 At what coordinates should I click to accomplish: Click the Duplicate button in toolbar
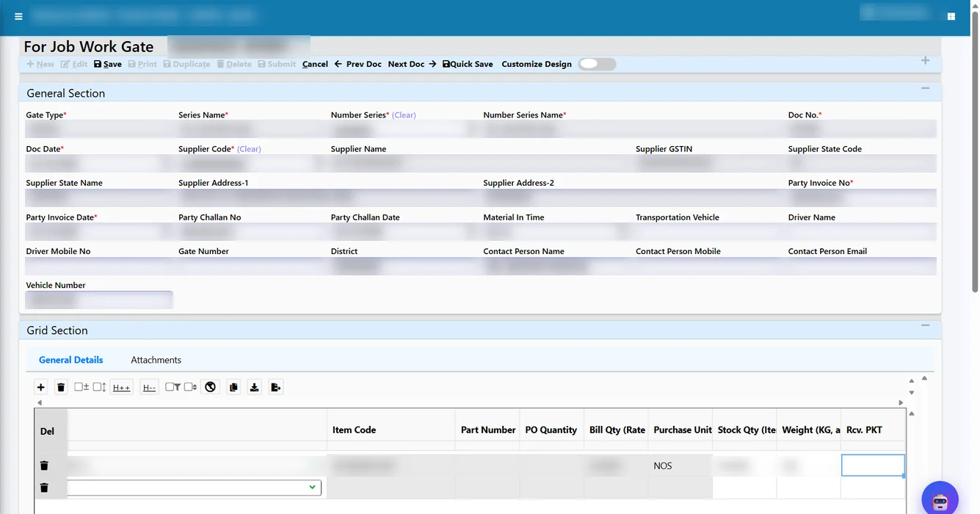coord(186,64)
